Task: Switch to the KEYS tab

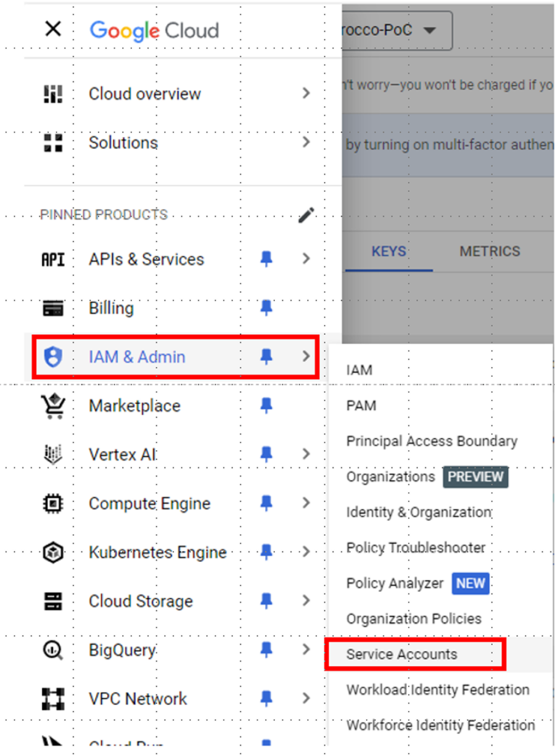Action: coord(388,252)
